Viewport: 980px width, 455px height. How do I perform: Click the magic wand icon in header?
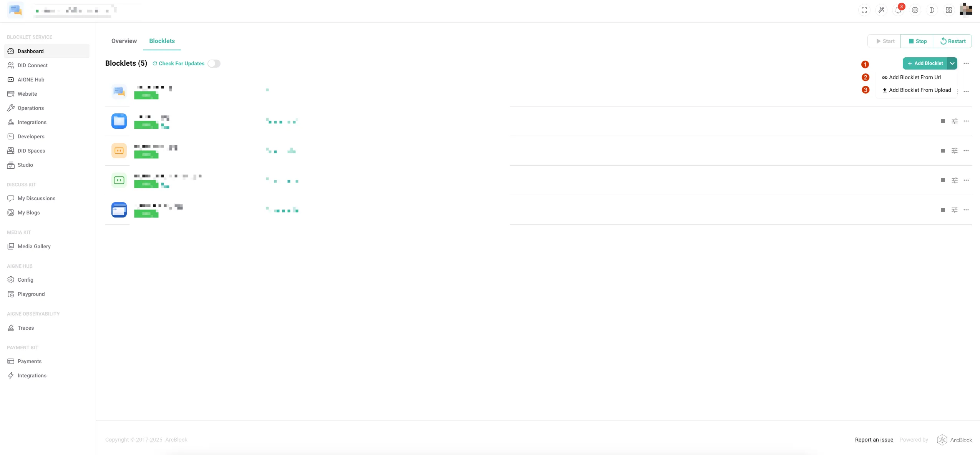(881, 10)
